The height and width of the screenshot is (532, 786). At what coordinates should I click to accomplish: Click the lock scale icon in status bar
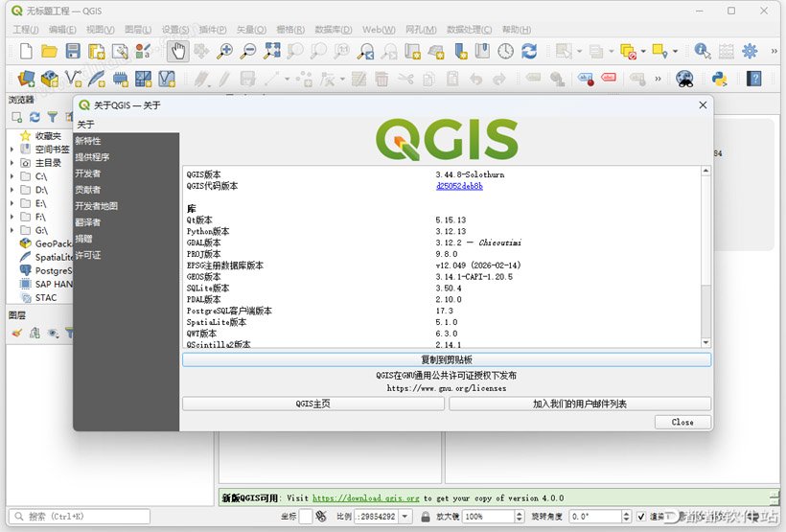pos(425,516)
